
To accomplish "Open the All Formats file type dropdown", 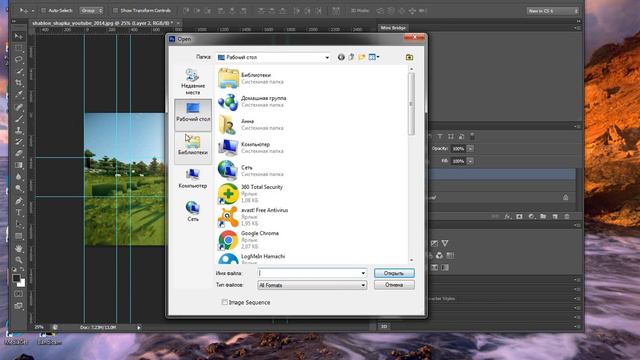I will [312, 285].
